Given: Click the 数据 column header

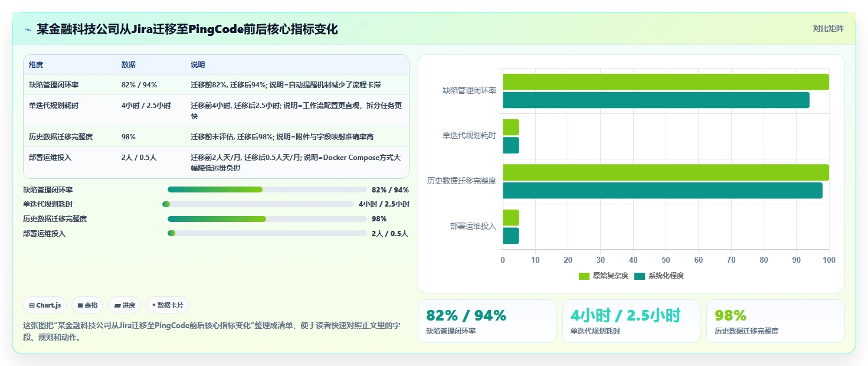Looking at the screenshot, I should click(129, 64).
